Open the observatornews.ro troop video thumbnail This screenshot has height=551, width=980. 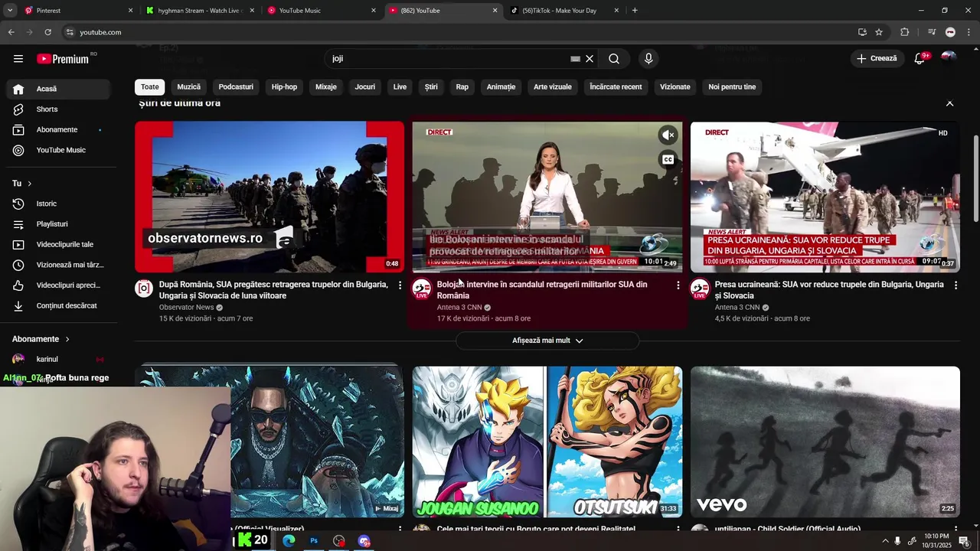(269, 197)
